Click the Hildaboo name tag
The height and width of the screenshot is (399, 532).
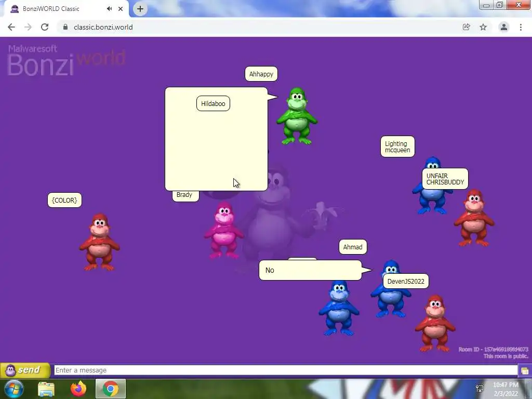tap(213, 103)
